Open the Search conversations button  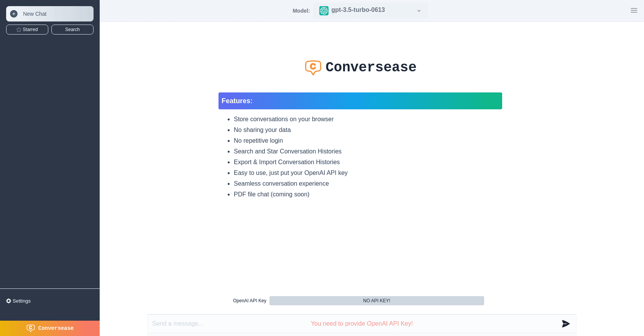point(72,30)
